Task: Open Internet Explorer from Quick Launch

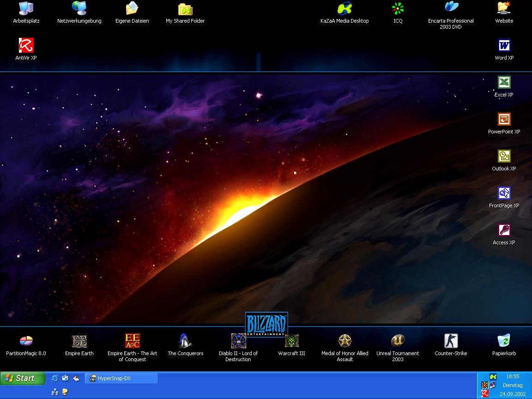Action: (x=54, y=378)
